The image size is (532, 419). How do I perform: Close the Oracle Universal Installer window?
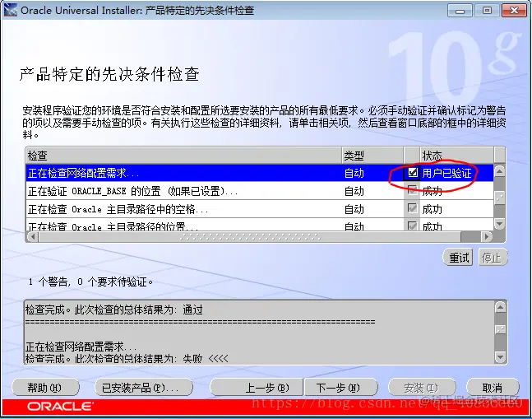pyautogui.click(x=514, y=11)
